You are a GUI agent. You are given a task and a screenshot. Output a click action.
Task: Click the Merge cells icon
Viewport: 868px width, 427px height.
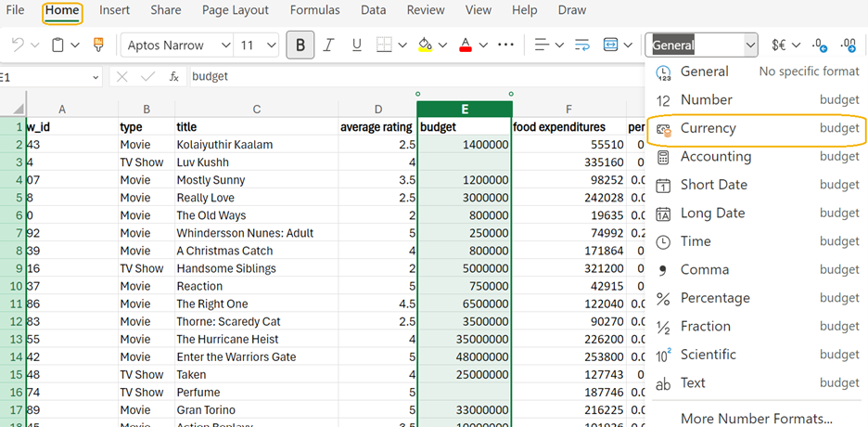pyautogui.click(x=610, y=45)
